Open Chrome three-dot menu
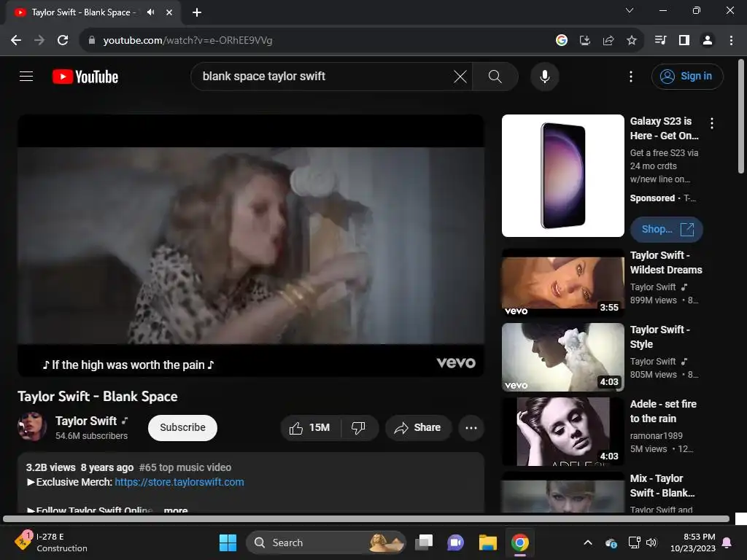 731,41
